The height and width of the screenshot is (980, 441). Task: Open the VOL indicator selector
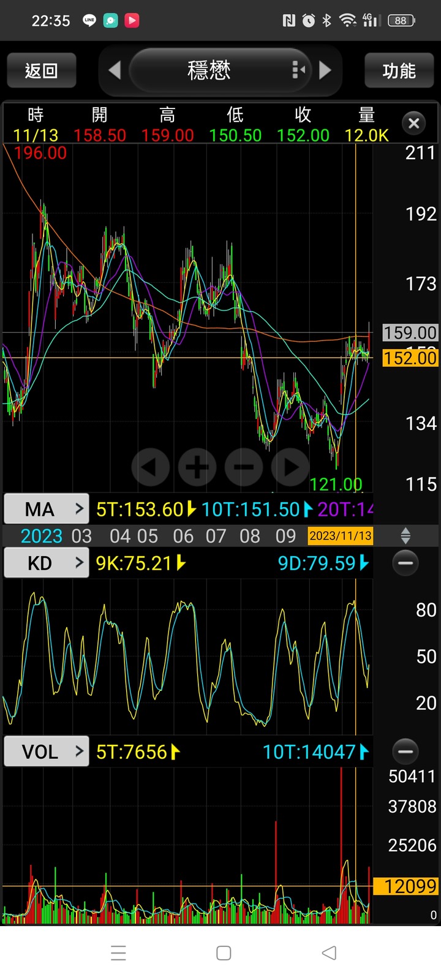[47, 752]
